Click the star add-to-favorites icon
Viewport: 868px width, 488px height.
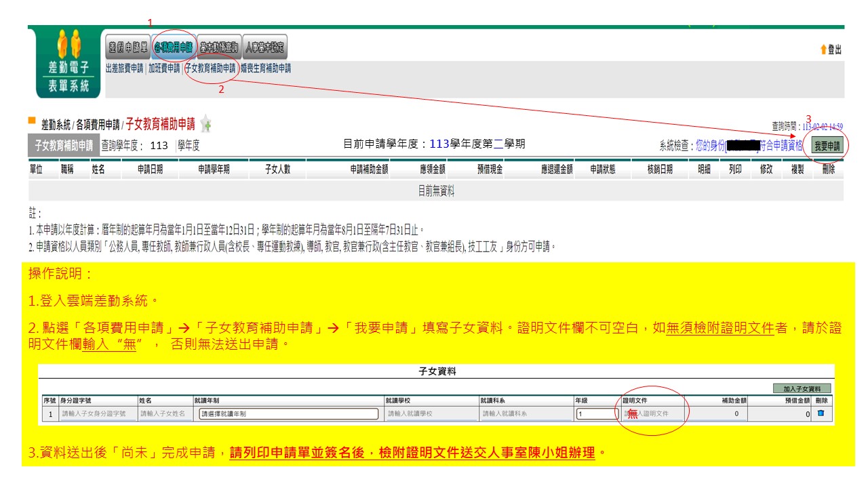pos(205,124)
